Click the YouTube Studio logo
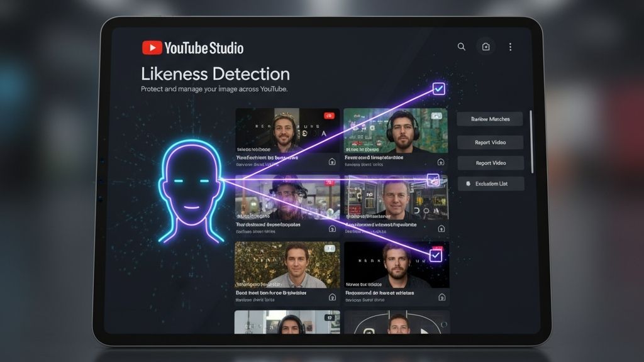 pos(192,48)
